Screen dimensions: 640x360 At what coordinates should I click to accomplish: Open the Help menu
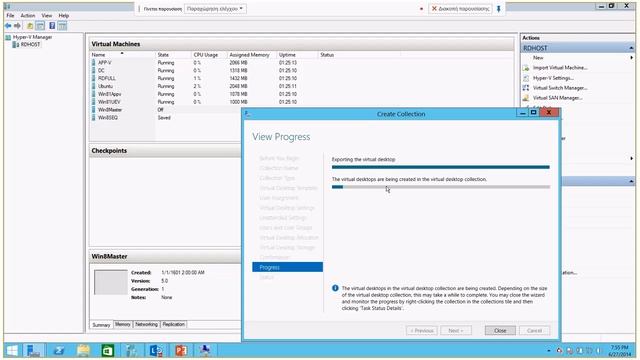coord(64,16)
